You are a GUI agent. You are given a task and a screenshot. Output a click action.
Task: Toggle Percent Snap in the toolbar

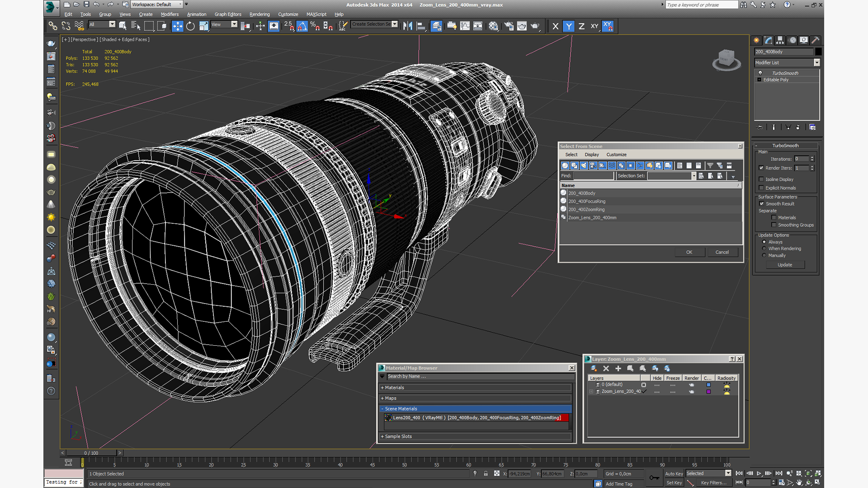[x=315, y=26]
